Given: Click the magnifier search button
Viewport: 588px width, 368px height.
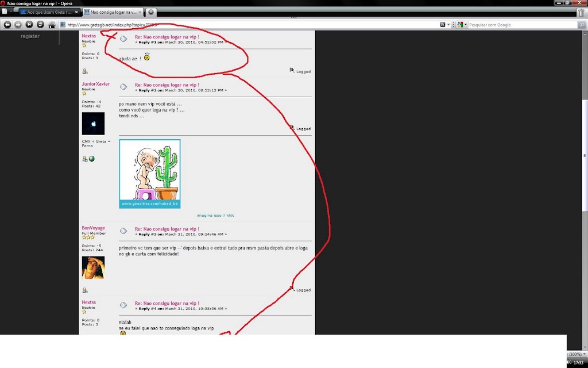Looking at the screenshot, I should coord(582,25).
